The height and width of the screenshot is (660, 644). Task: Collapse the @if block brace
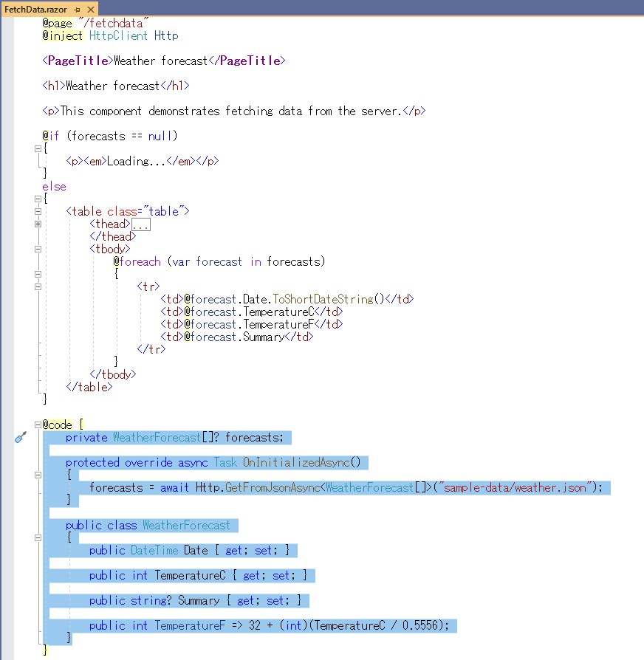tap(38, 148)
